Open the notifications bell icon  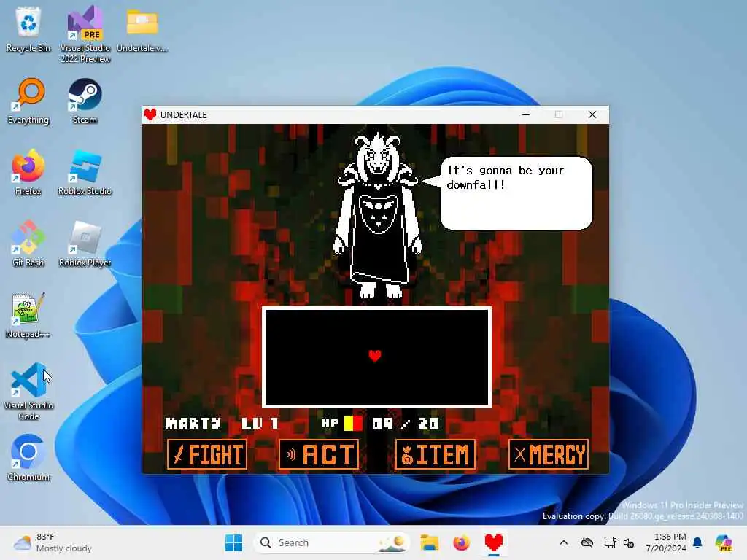coord(697,542)
